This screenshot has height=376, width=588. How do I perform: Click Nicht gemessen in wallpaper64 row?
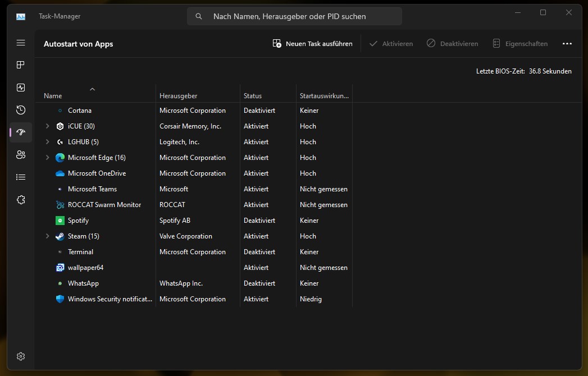[323, 268]
